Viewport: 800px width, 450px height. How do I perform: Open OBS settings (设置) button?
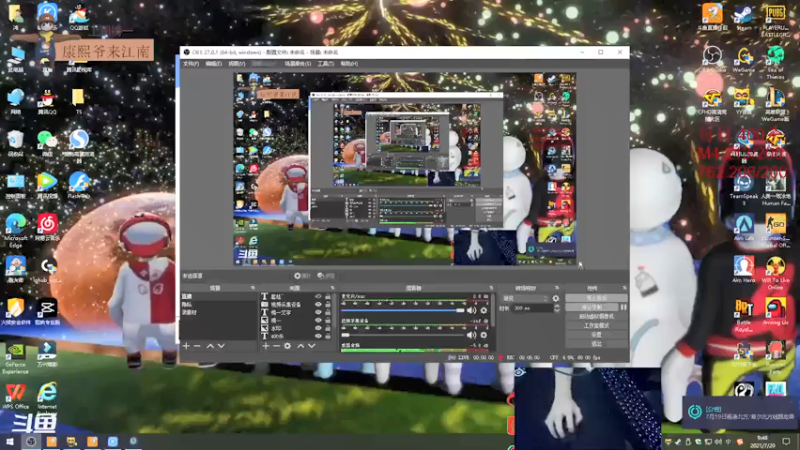[596, 335]
